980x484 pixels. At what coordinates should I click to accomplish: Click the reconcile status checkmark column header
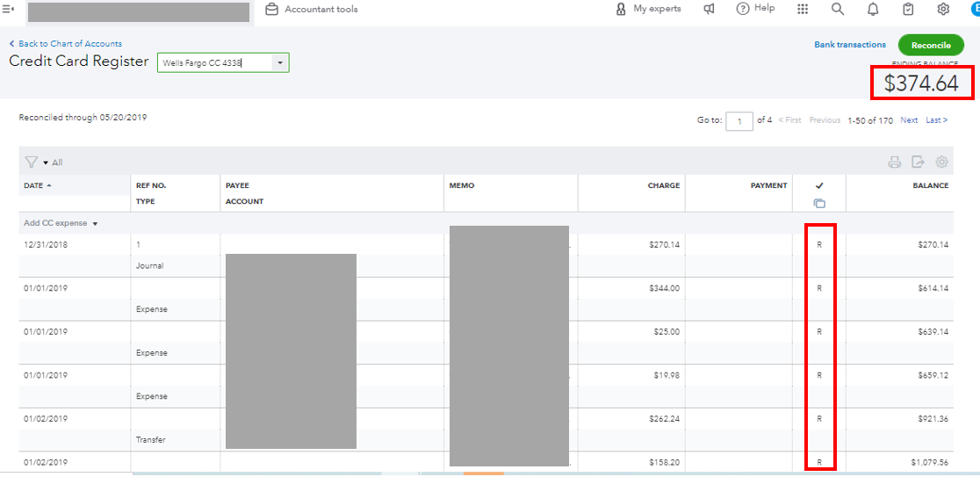819,185
